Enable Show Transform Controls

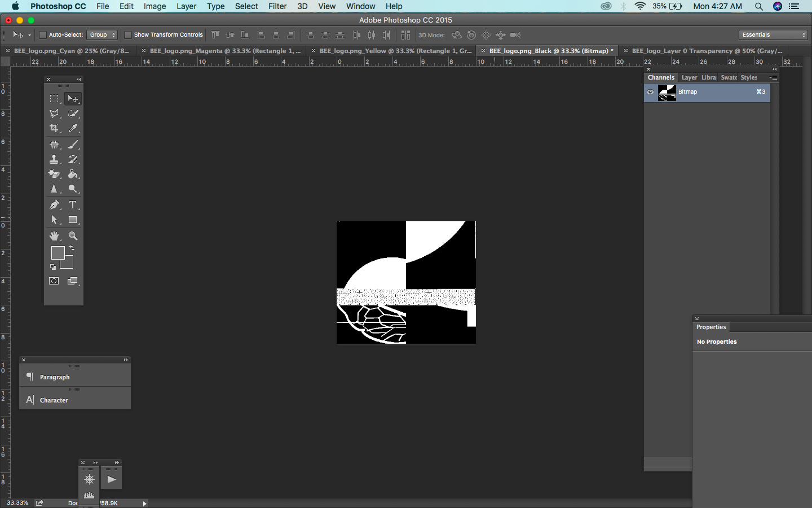(x=128, y=34)
